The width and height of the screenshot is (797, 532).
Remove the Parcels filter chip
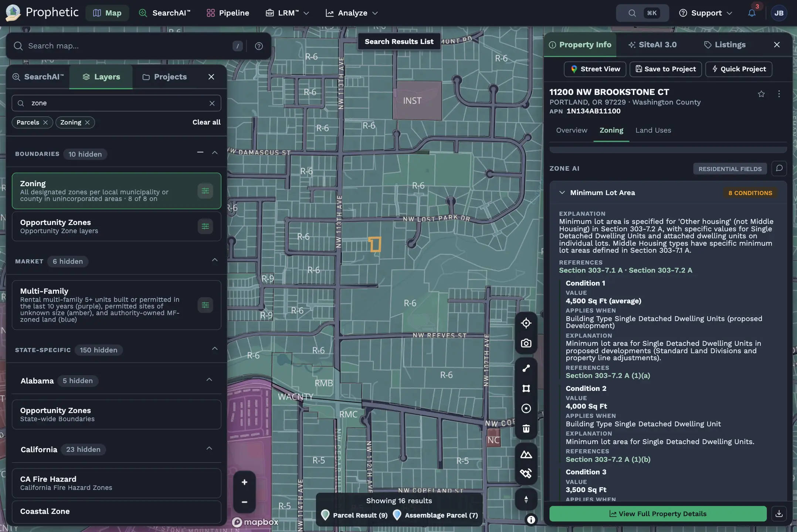45,122
